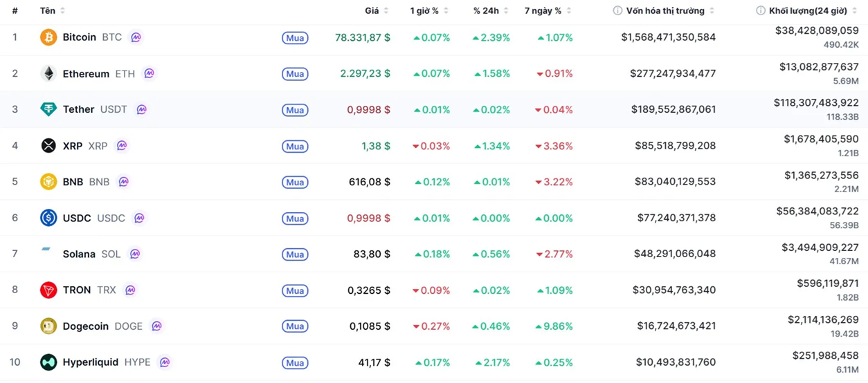This screenshot has height=383, width=868.
Task: Sort by Vốn hóa thị trường column
Action: 670,10
